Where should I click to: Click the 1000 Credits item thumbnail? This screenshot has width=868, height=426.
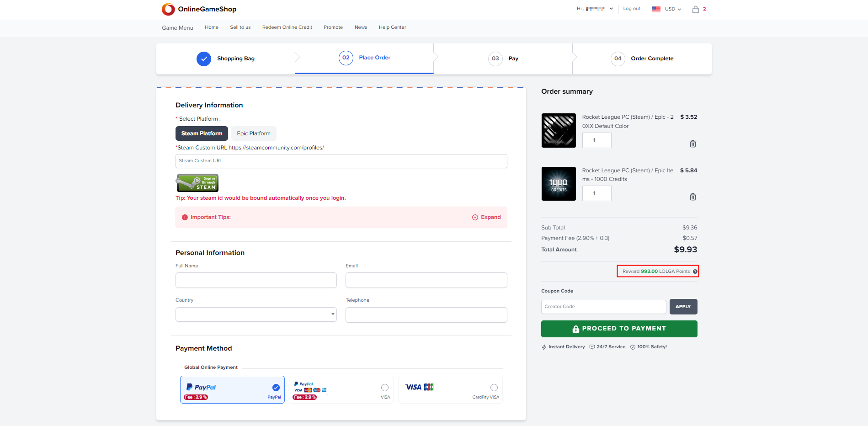(559, 184)
